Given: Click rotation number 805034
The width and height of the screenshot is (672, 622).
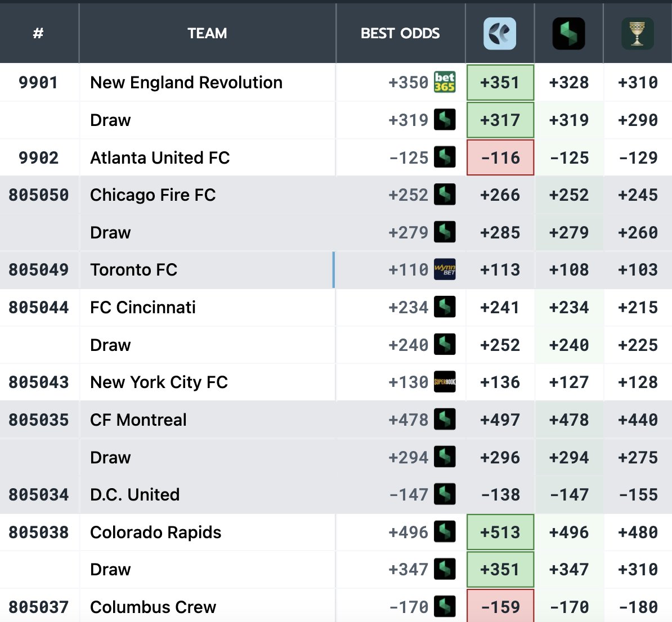Looking at the screenshot, I should click(39, 495).
